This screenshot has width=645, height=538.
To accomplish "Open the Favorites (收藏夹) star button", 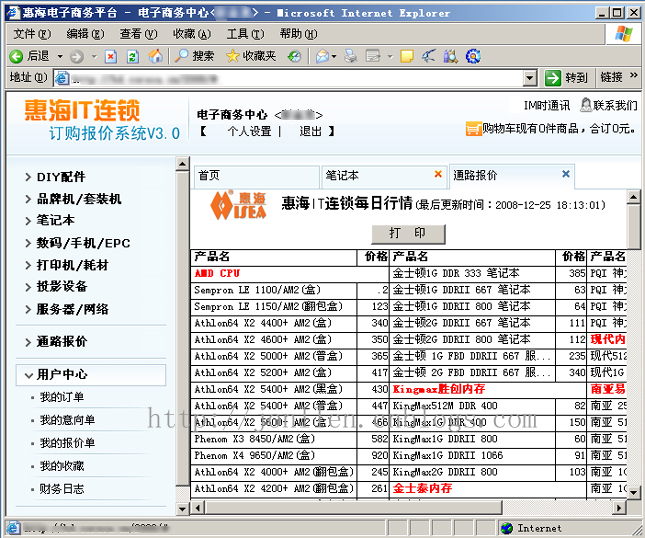I will tap(251, 56).
